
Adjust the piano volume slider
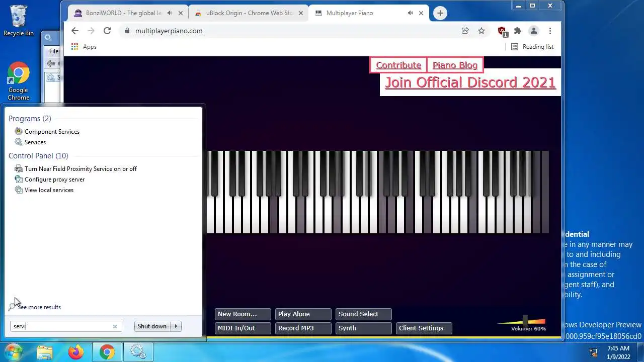coord(525,321)
